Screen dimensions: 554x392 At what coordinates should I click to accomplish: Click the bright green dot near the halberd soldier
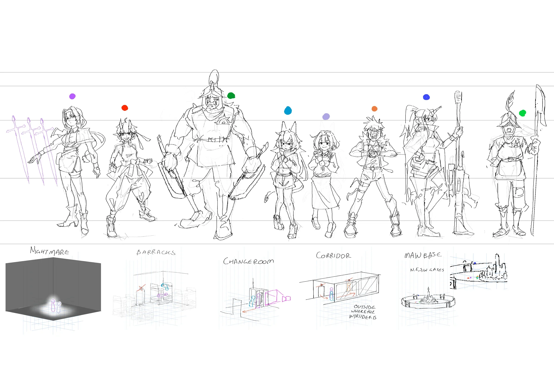522,113
